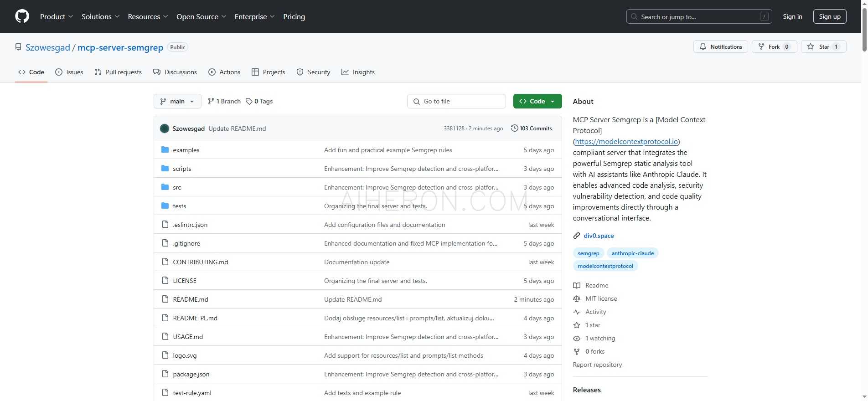Click the .gitignore file icon
868x401 pixels.
tap(165, 243)
